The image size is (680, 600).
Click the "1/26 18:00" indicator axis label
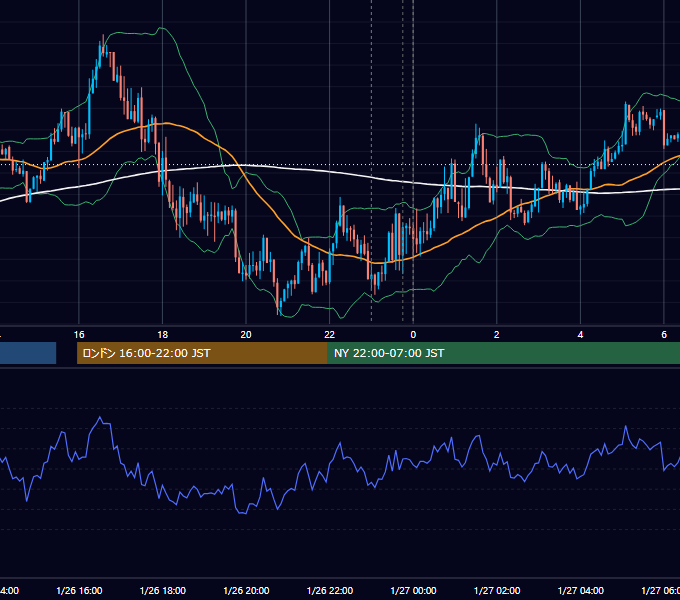[x=163, y=591]
